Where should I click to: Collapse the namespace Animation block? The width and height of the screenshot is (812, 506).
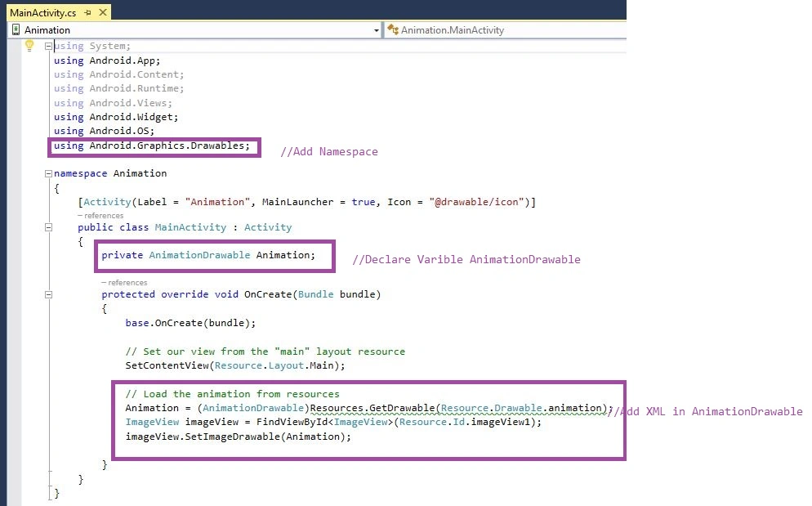coord(48,173)
